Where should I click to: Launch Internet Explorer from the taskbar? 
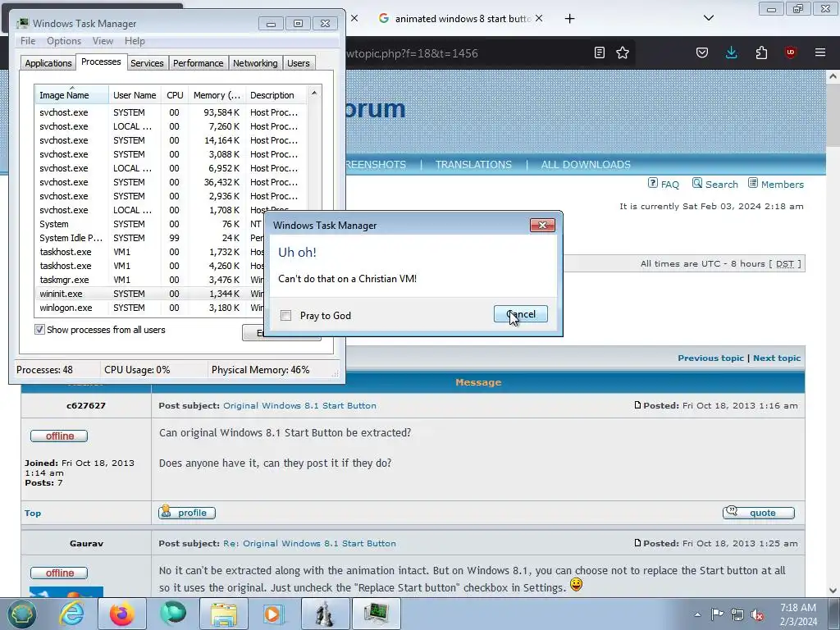click(x=72, y=614)
